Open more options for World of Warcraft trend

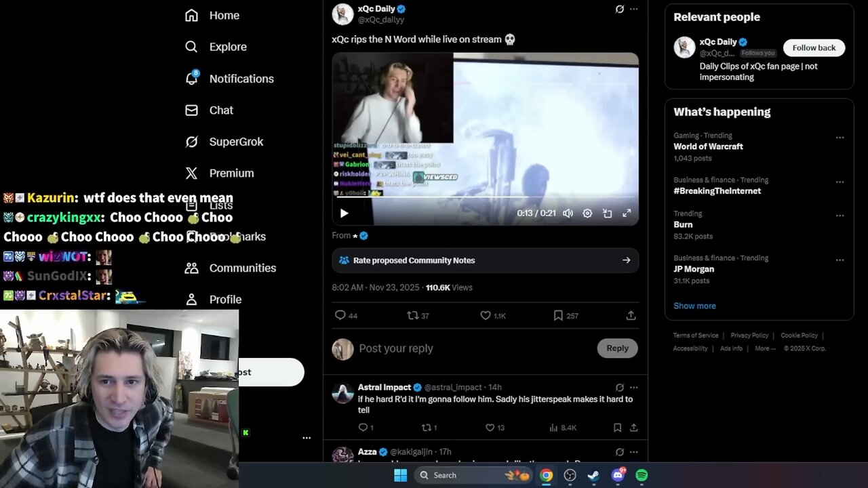[840, 138]
